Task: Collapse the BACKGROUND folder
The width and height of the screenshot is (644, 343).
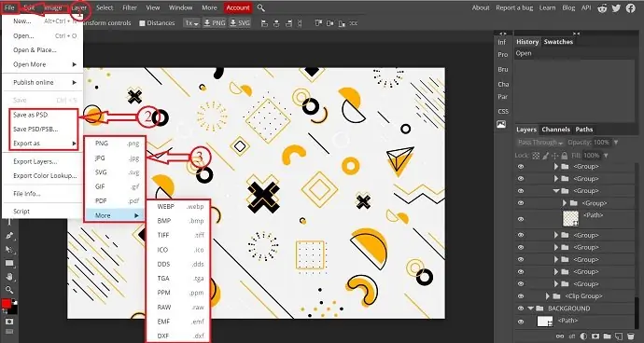Action: click(x=530, y=309)
